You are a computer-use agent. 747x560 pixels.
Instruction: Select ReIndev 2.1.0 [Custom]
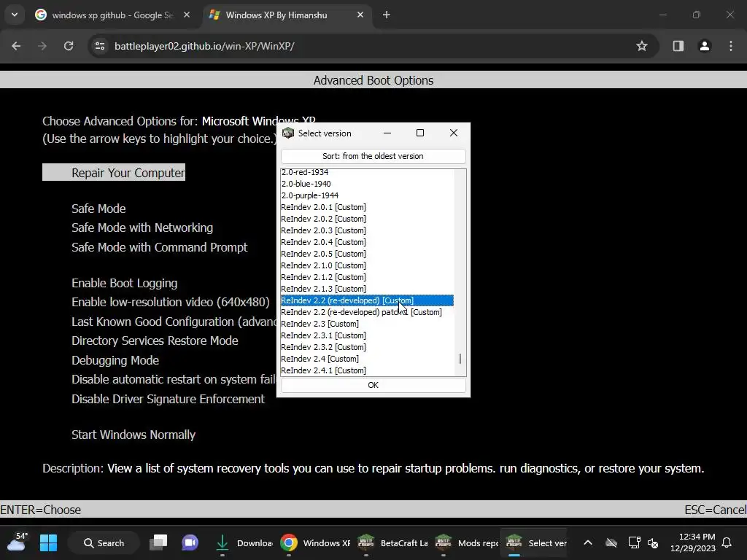click(367, 265)
